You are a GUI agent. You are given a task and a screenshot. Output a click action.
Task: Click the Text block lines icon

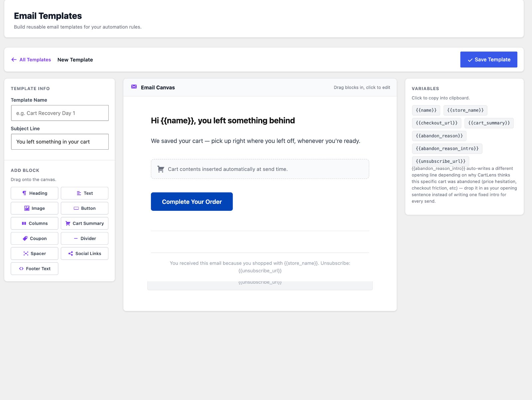(x=79, y=193)
